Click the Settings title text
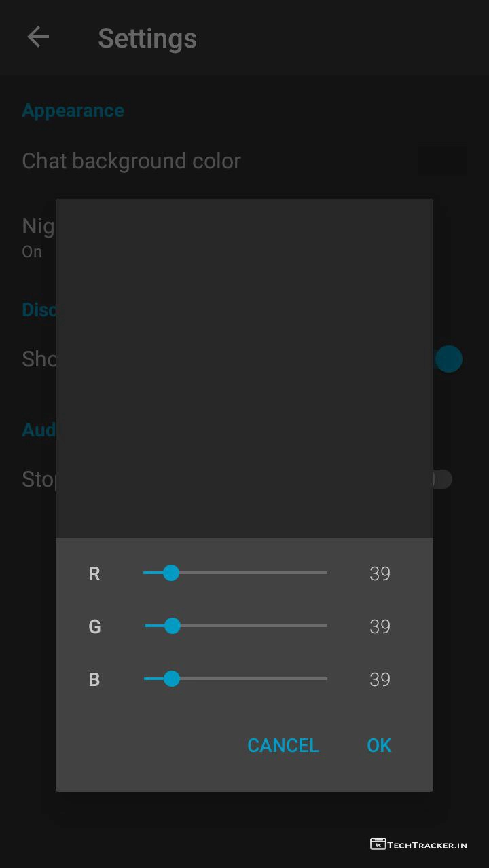This screenshot has height=868, width=489. coord(147,38)
